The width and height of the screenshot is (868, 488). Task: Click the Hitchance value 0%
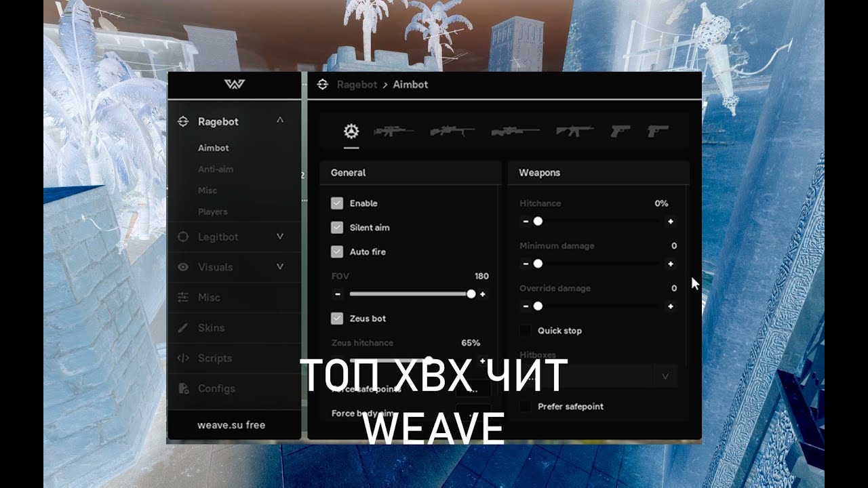pyautogui.click(x=662, y=203)
